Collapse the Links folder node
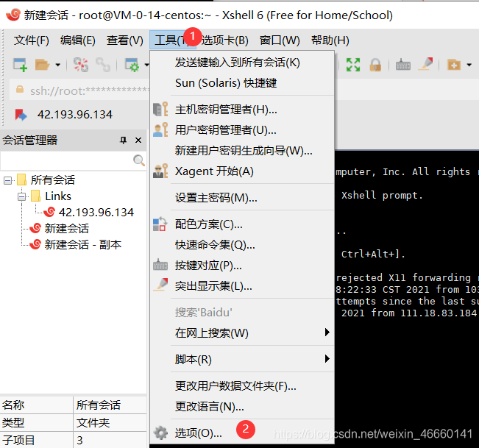 pyautogui.click(x=21, y=196)
